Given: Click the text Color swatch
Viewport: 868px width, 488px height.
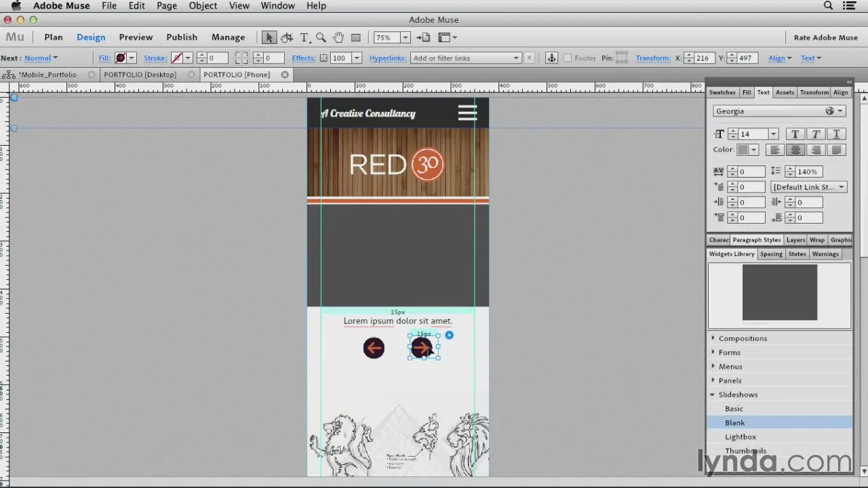Looking at the screenshot, I should [743, 150].
